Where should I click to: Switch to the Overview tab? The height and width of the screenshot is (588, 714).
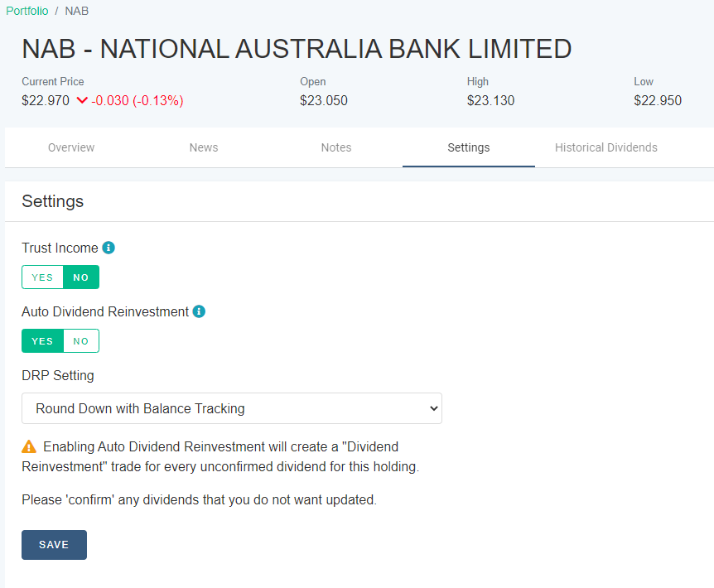pyautogui.click(x=71, y=147)
